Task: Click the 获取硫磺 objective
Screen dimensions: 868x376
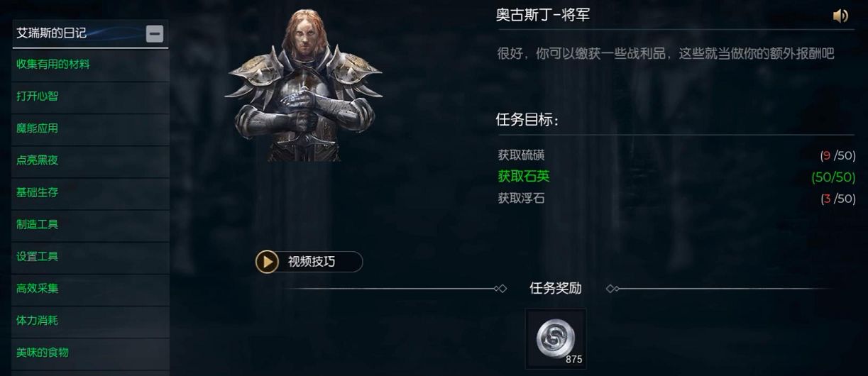Action: 522,155
